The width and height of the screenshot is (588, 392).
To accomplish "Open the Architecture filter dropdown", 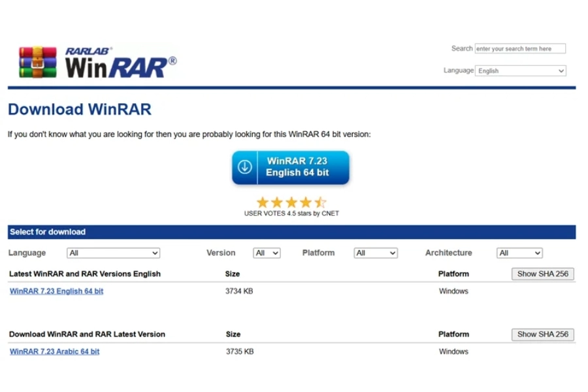I will tap(519, 253).
